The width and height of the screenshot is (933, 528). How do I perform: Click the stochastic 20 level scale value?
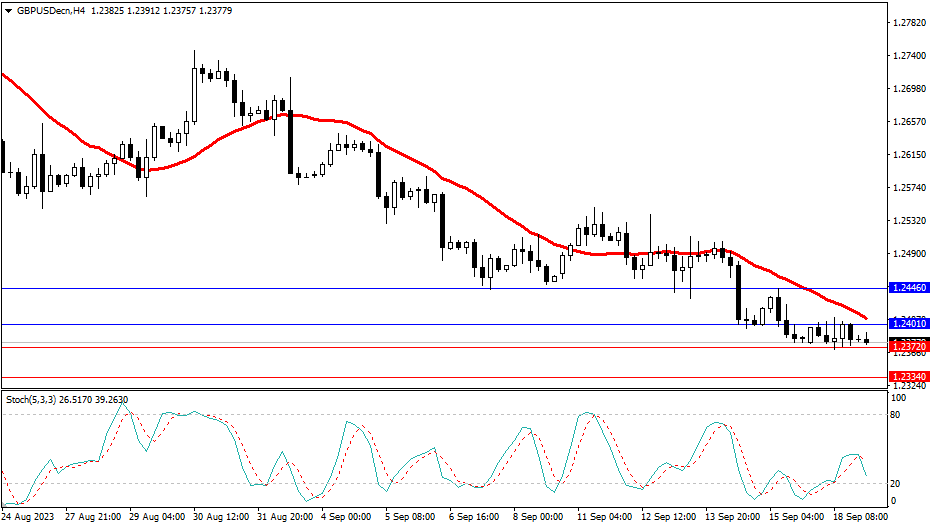pyautogui.click(x=896, y=483)
